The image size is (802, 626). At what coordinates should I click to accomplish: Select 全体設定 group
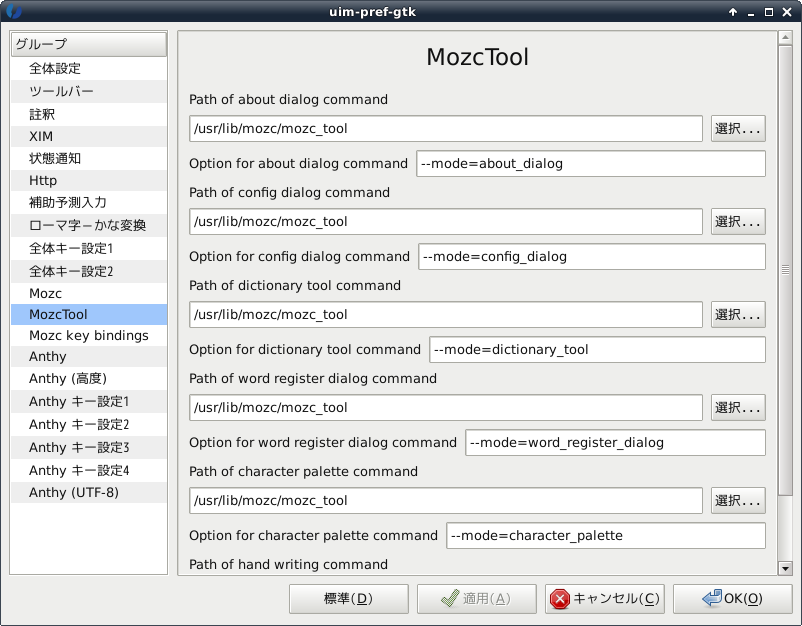coord(88,68)
